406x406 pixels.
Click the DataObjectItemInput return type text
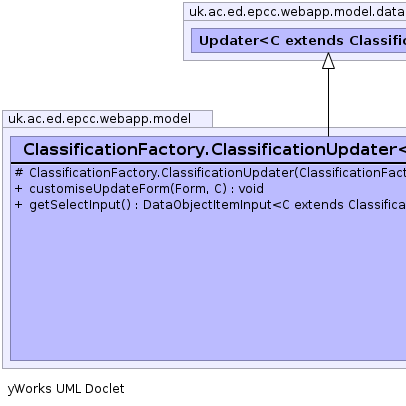point(207,205)
